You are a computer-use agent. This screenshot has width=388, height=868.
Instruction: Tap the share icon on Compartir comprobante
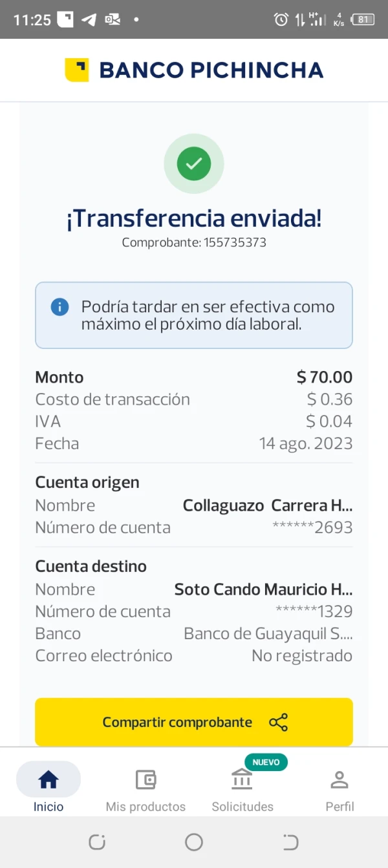click(x=278, y=722)
